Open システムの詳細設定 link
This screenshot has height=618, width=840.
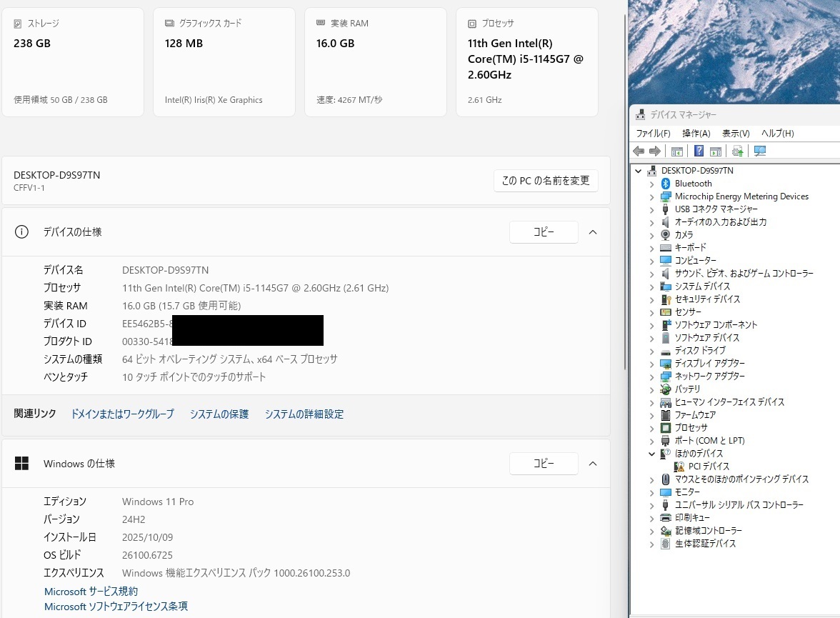tap(304, 414)
